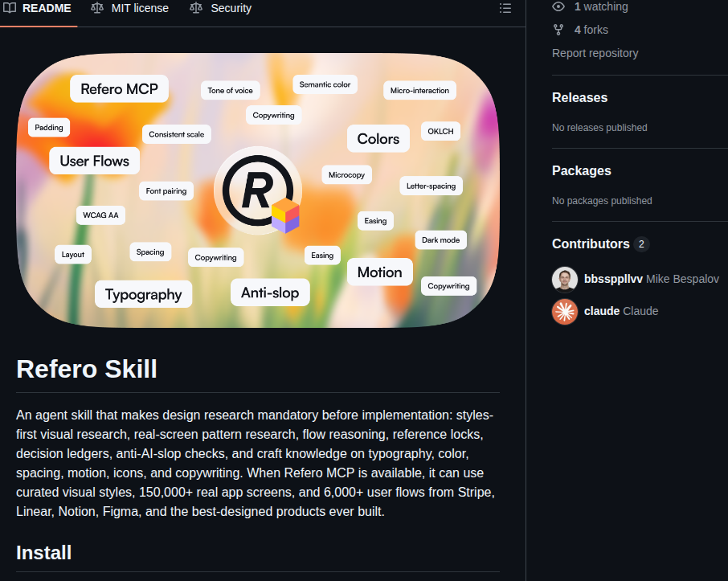
Task: Click the Refero Skill heading
Action: [x=87, y=369]
